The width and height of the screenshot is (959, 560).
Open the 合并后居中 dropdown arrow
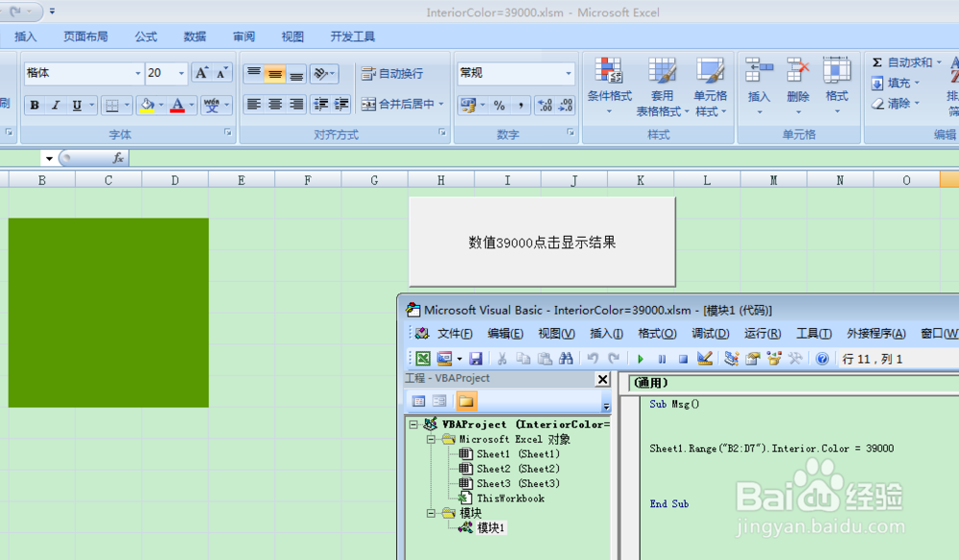click(441, 105)
